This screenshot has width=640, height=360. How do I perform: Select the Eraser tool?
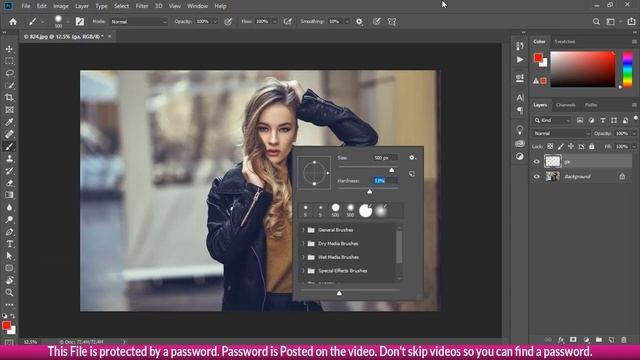point(9,183)
